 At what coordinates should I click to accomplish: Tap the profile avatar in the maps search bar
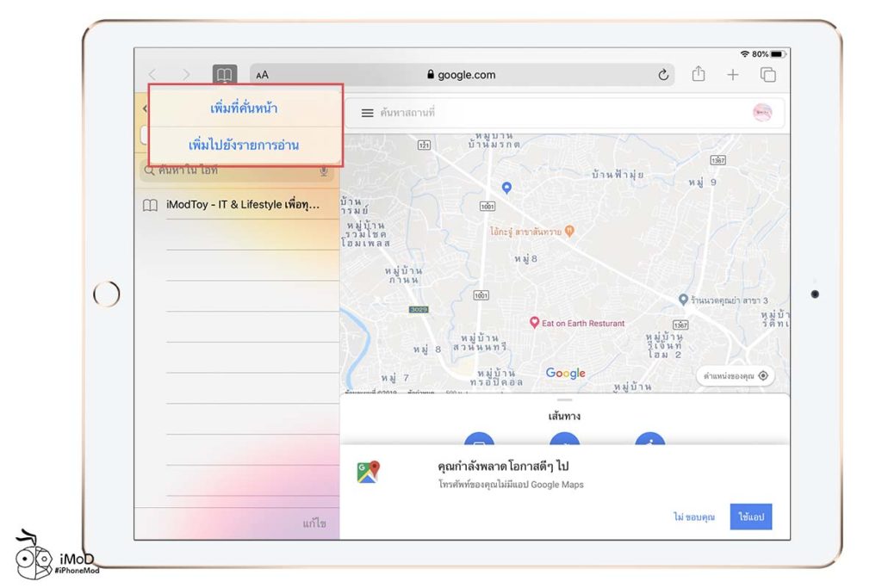(761, 112)
